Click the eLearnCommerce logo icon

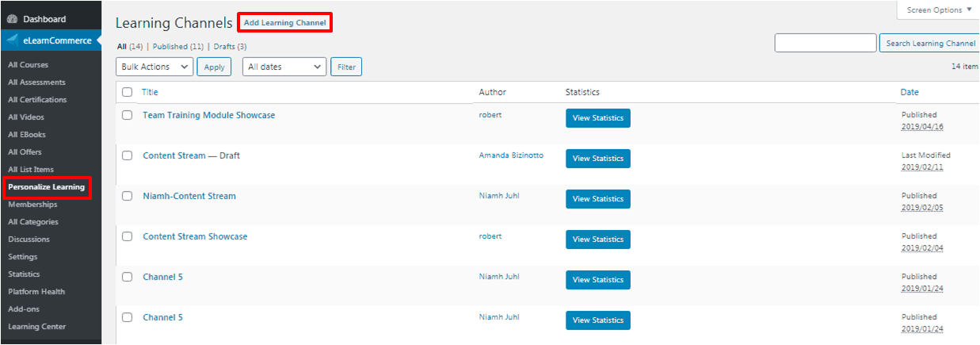pyautogui.click(x=12, y=40)
